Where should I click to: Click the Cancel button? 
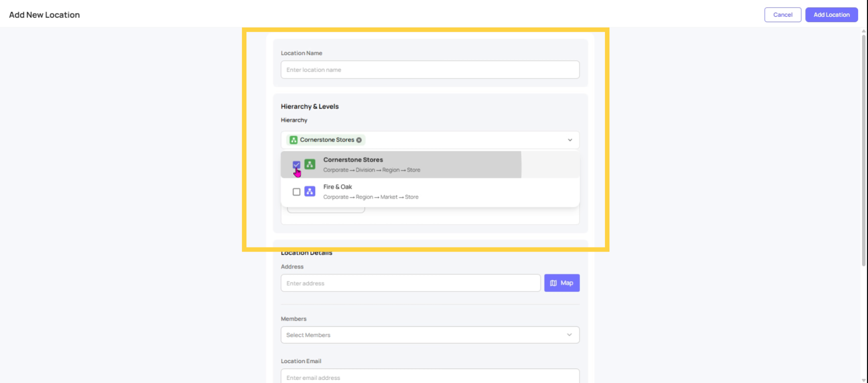point(783,14)
